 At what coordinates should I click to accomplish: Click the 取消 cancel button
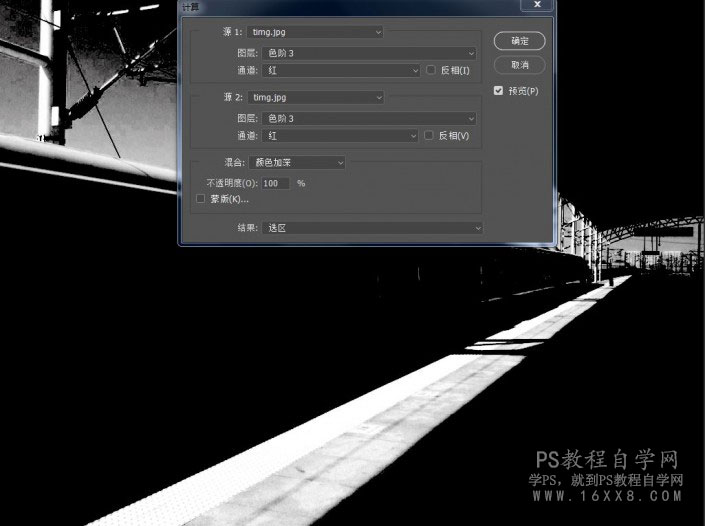point(519,65)
